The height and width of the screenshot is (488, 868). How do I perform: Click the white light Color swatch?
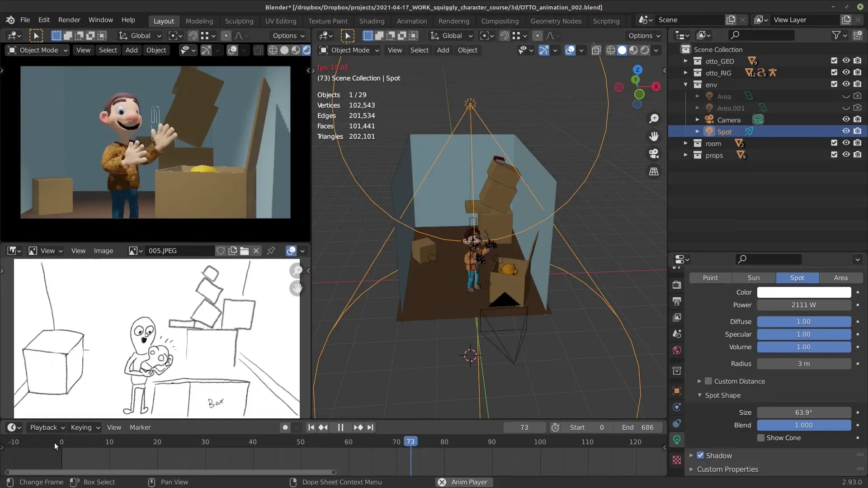click(x=803, y=292)
